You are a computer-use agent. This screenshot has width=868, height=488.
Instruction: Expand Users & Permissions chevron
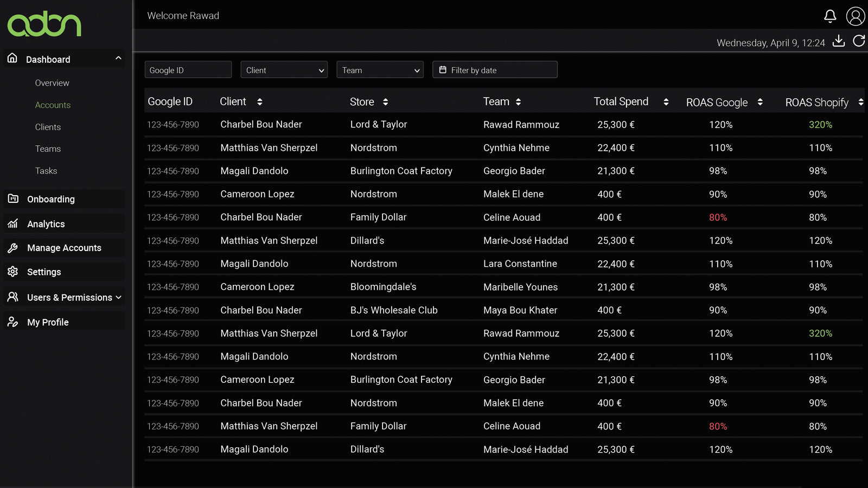[x=118, y=297]
